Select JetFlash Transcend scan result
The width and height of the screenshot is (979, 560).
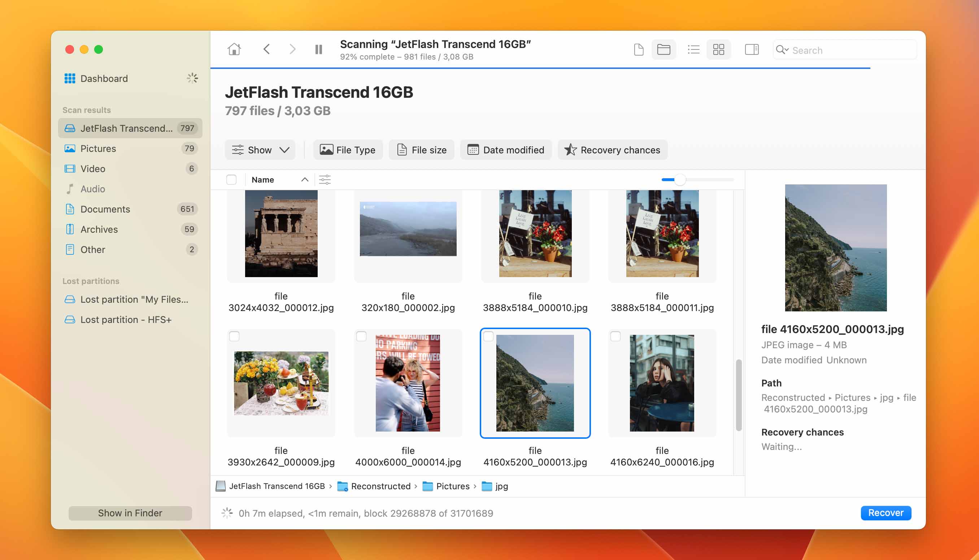(x=130, y=128)
